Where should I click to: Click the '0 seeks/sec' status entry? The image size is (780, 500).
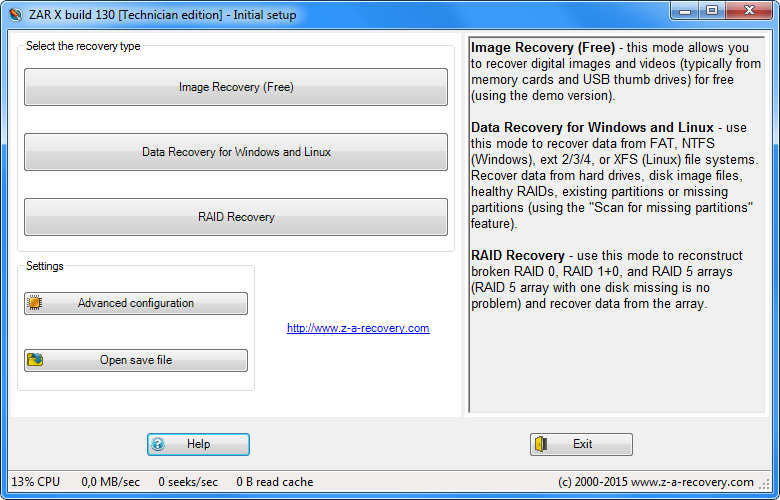click(x=188, y=482)
